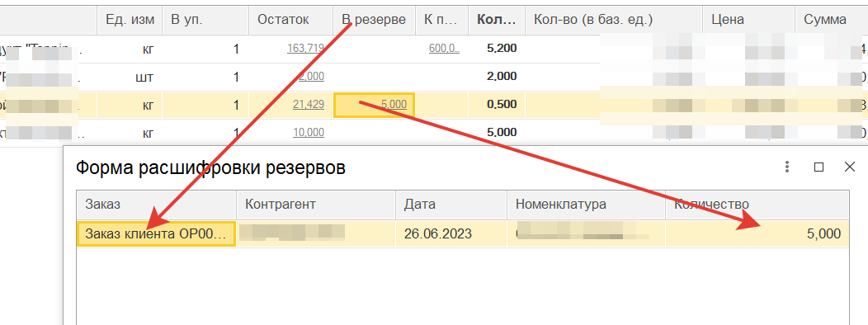Click the bold Кол... column header
Viewport: 868px width, 325px height.
497,20
